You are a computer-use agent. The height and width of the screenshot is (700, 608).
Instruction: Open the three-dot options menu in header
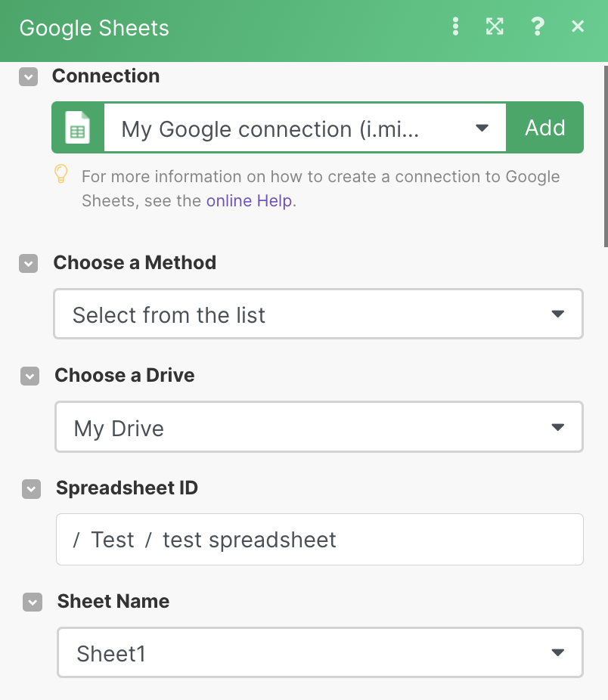(x=455, y=28)
